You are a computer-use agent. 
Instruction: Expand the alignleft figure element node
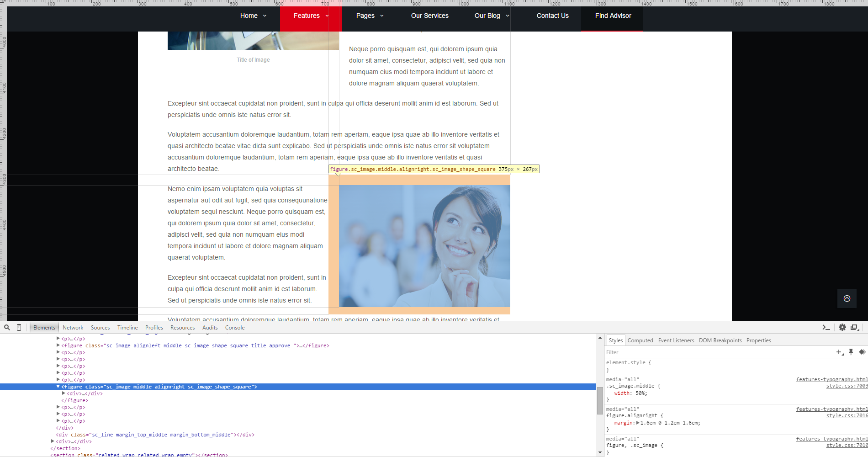[58, 345]
